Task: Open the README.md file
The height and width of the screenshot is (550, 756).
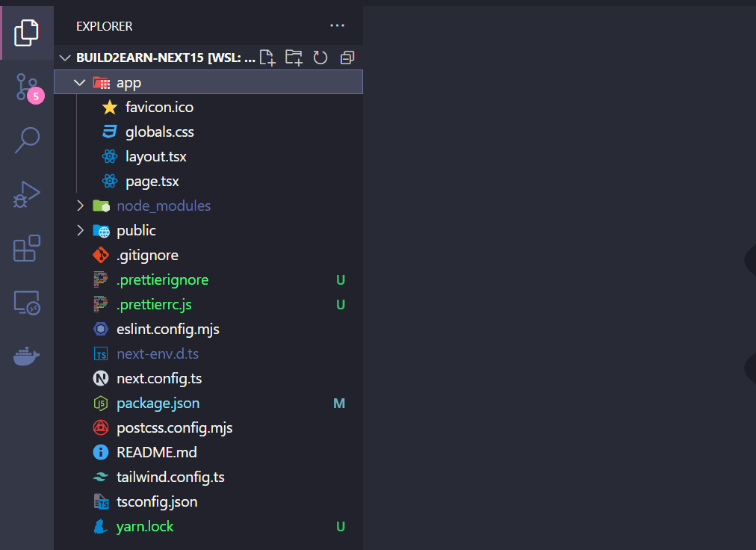Action: pyautogui.click(x=157, y=452)
